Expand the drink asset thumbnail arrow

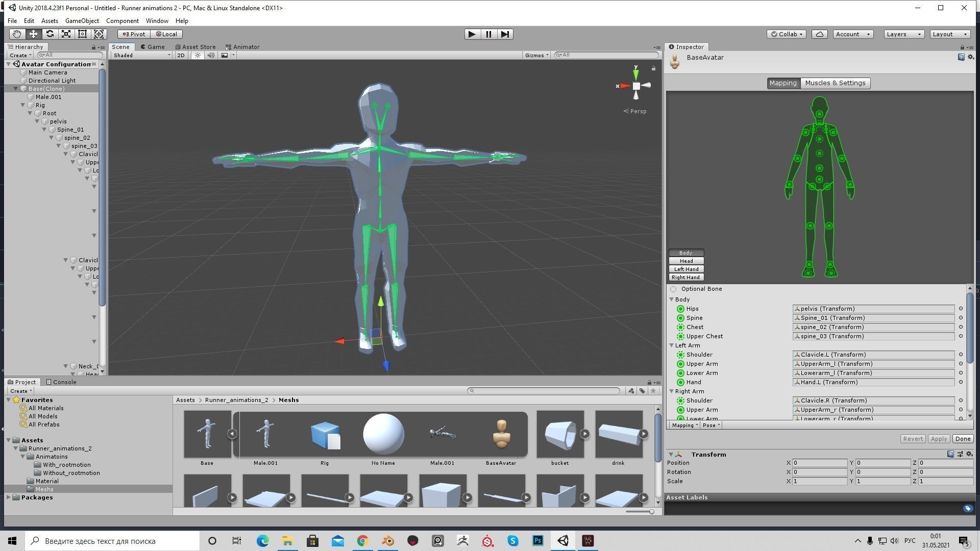[x=644, y=434]
